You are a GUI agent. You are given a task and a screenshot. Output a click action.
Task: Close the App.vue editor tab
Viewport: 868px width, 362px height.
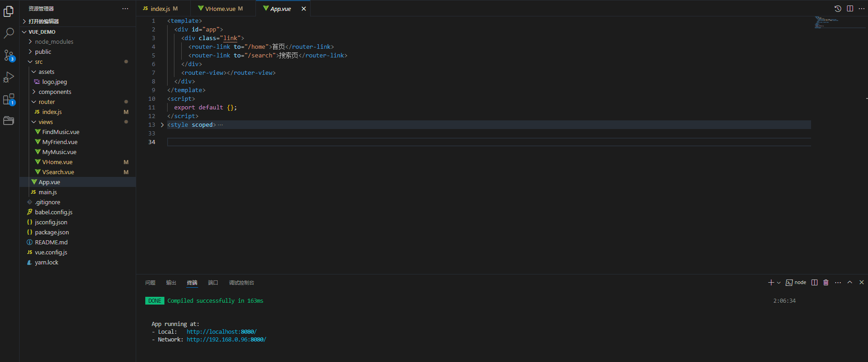point(304,9)
